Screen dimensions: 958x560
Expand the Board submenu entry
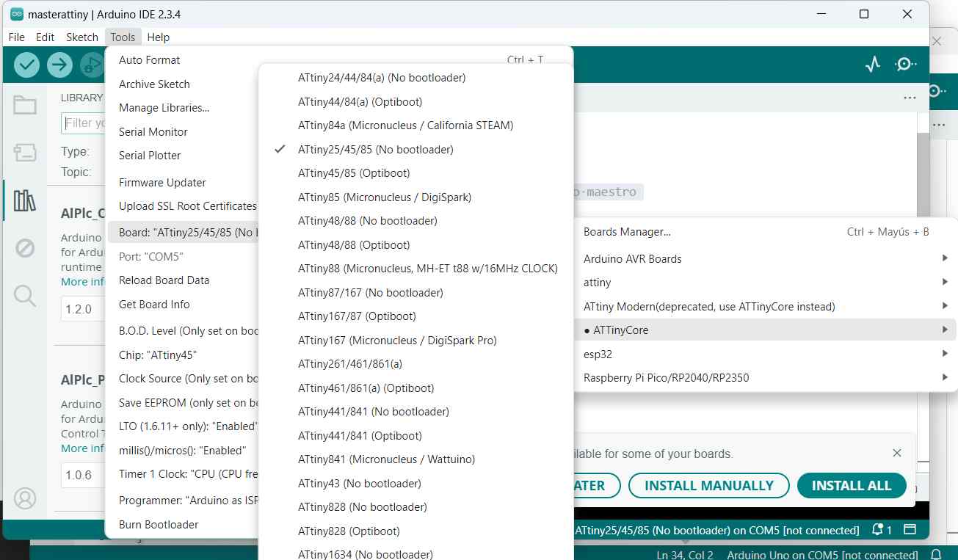[x=184, y=233]
